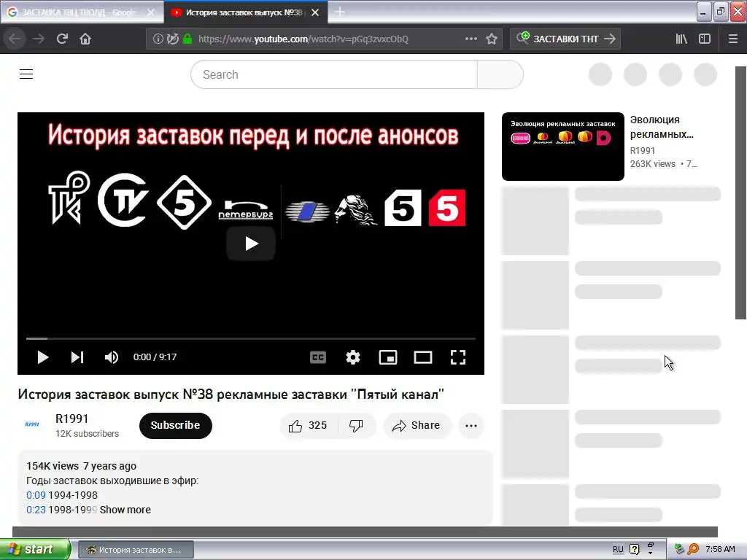747x560 pixels.
Task: Click the taskbar help question-mark icon
Action: click(635, 550)
